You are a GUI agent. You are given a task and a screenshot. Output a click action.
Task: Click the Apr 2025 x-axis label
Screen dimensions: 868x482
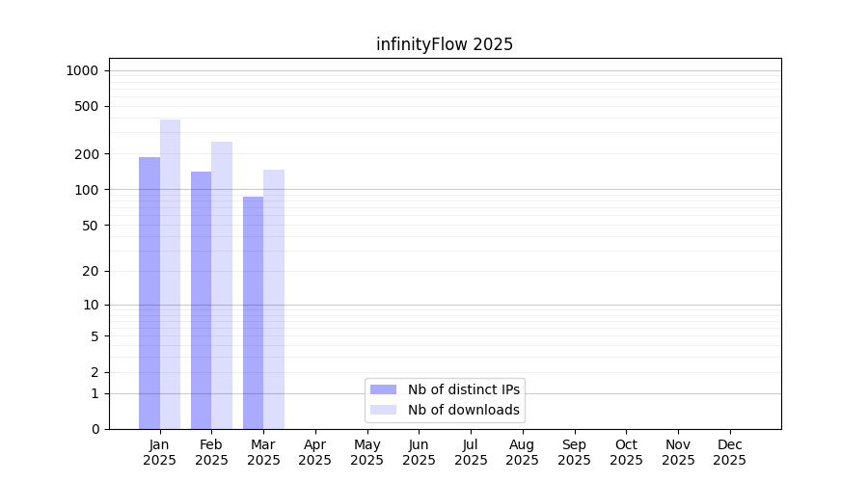(315, 452)
